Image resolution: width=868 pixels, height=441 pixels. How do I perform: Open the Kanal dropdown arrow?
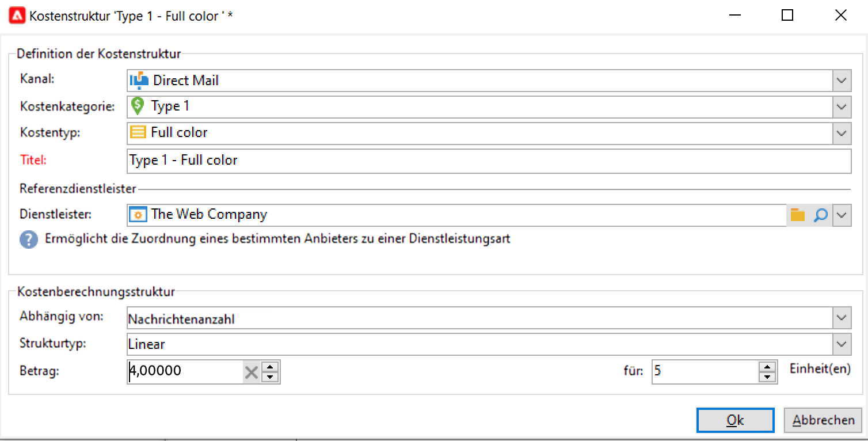(842, 81)
